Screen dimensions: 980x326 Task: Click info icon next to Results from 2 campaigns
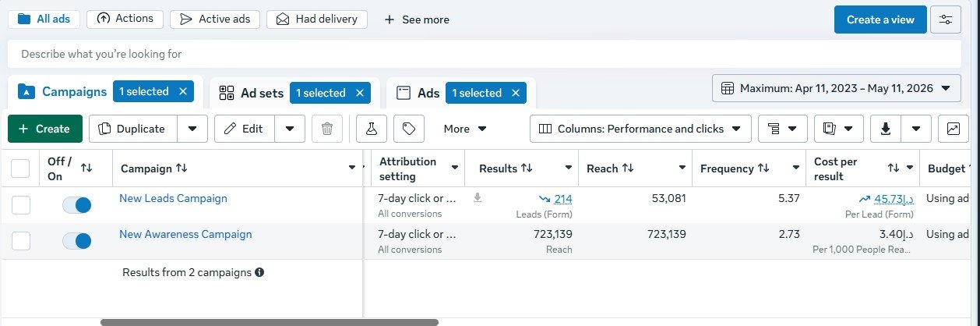(259, 273)
